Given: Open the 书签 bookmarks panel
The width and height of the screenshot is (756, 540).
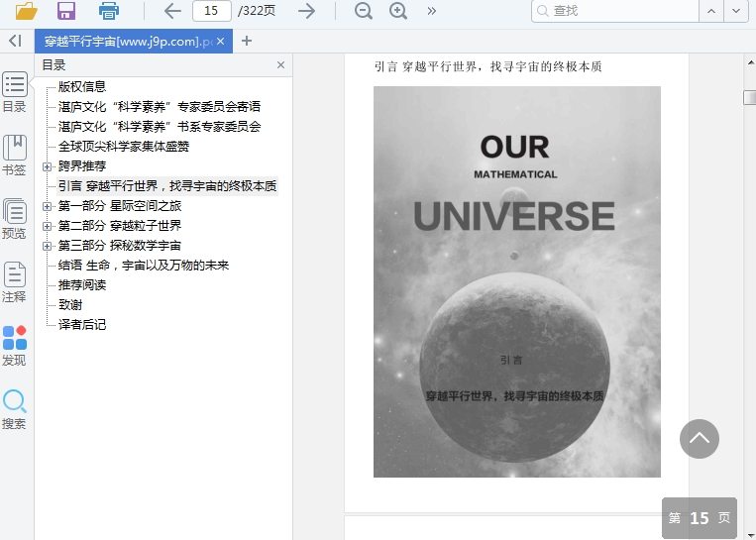Looking at the screenshot, I should (x=15, y=156).
